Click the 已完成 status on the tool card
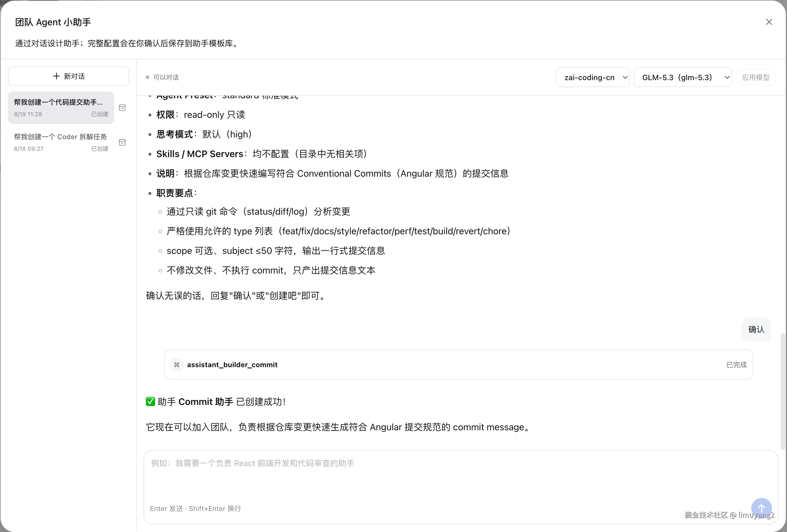This screenshot has height=532, width=787. point(736,364)
